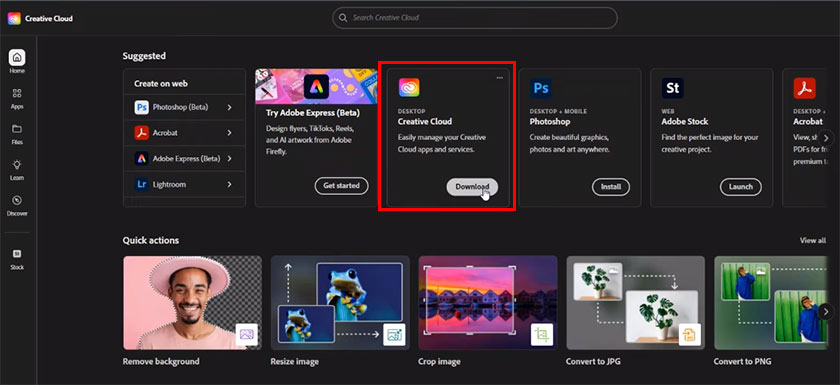Click the Photoshop Ps icon in Desktop + Mobile card
840x385 pixels.
click(x=541, y=88)
